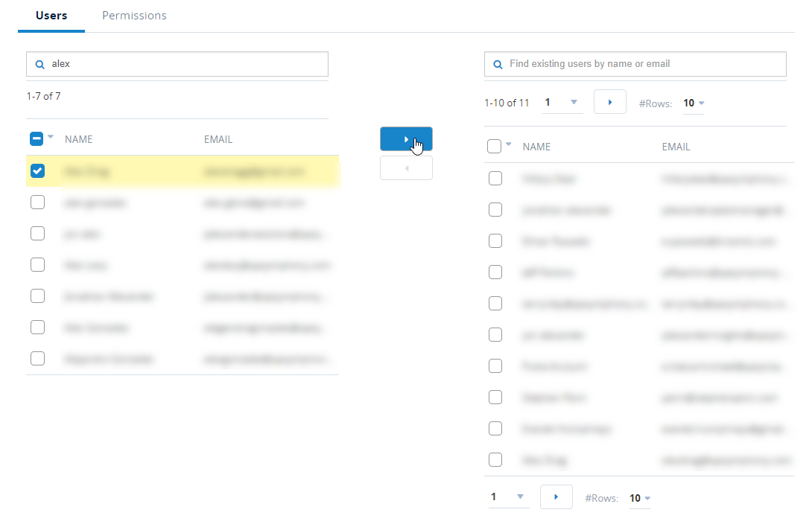Go to next page via top pagination arrow
The image size is (812, 530).
[x=609, y=102]
